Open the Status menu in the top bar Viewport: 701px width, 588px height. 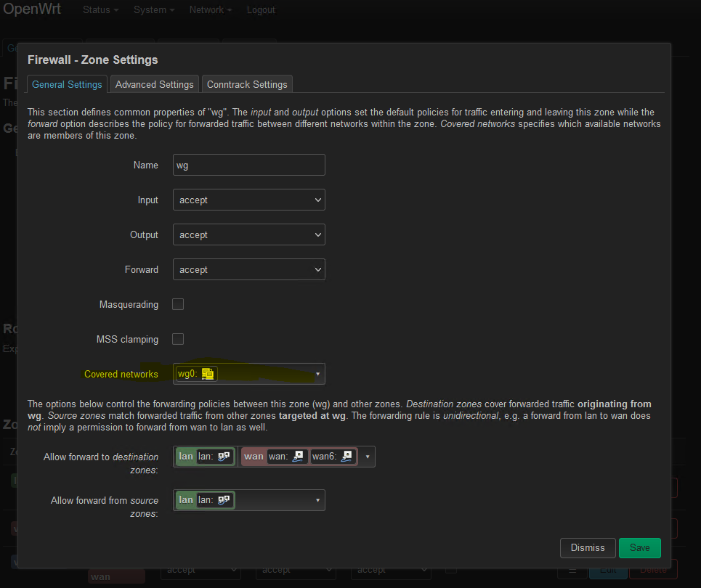click(100, 10)
